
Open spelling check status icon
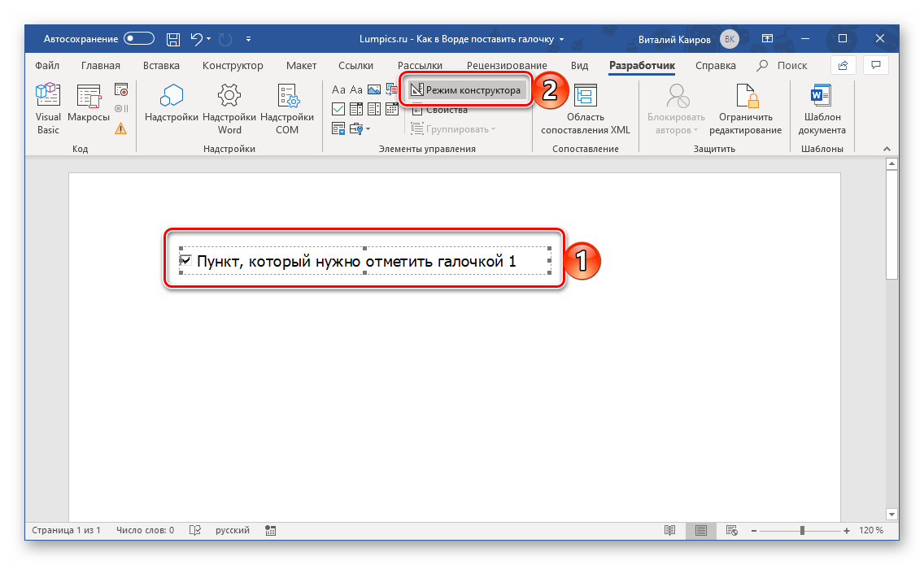[x=195, y=530]
